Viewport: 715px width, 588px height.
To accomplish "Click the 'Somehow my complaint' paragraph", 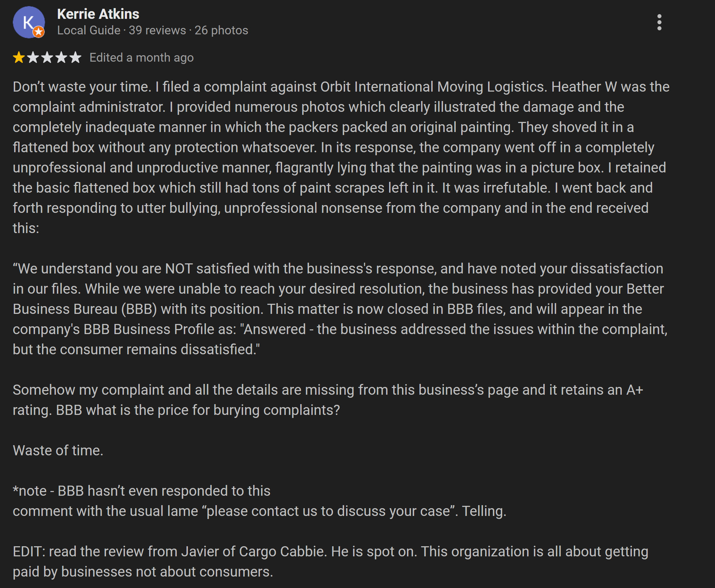I will point(328,400).
